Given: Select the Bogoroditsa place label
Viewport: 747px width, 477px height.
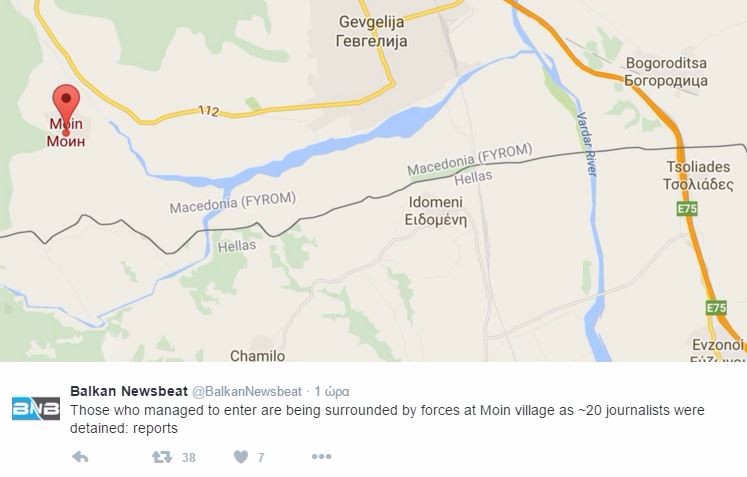Looking at the screenshot, I should click(666, 71).
